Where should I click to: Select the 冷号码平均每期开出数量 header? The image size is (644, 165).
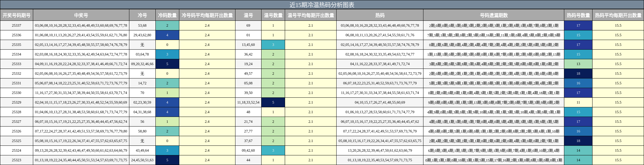pyautogui.click(x=207, y=15)
